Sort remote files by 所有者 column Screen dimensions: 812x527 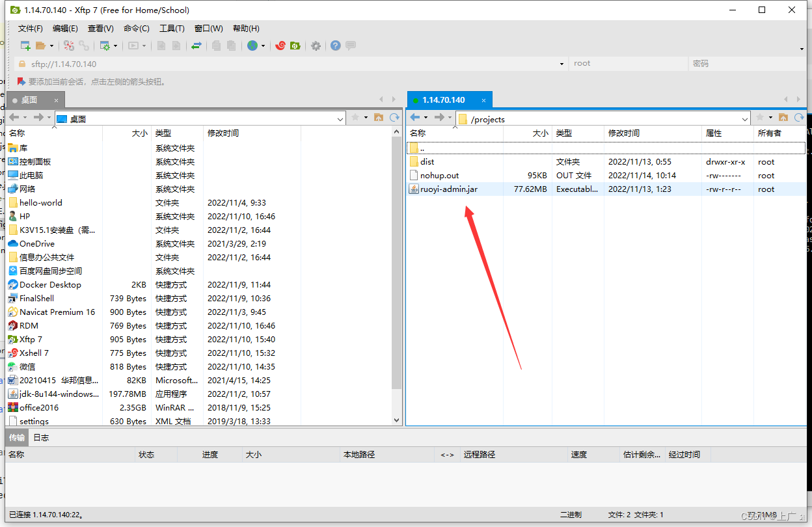[x=779, y=133]
